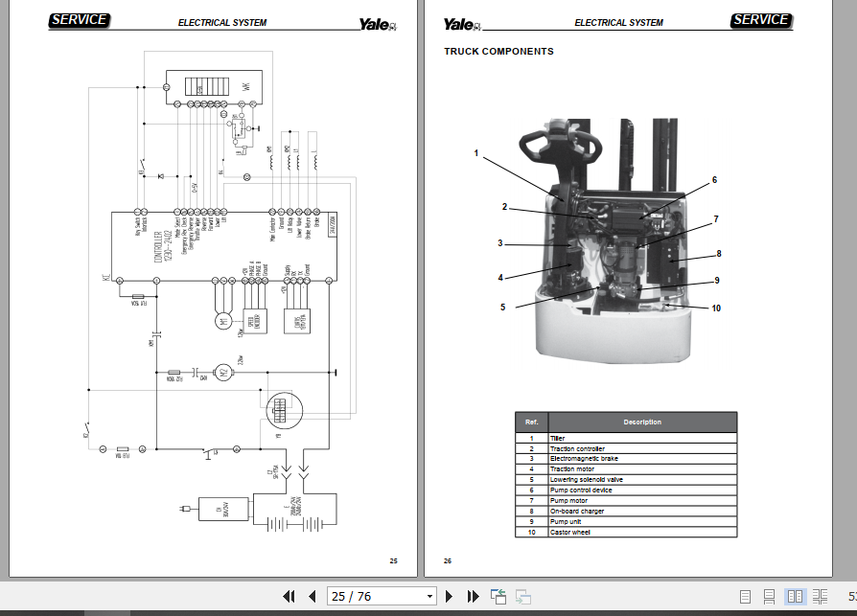Screen dimensions: 857x616
Task: Click the "Castor wheel" table row
Action: [x=570, y=533]
